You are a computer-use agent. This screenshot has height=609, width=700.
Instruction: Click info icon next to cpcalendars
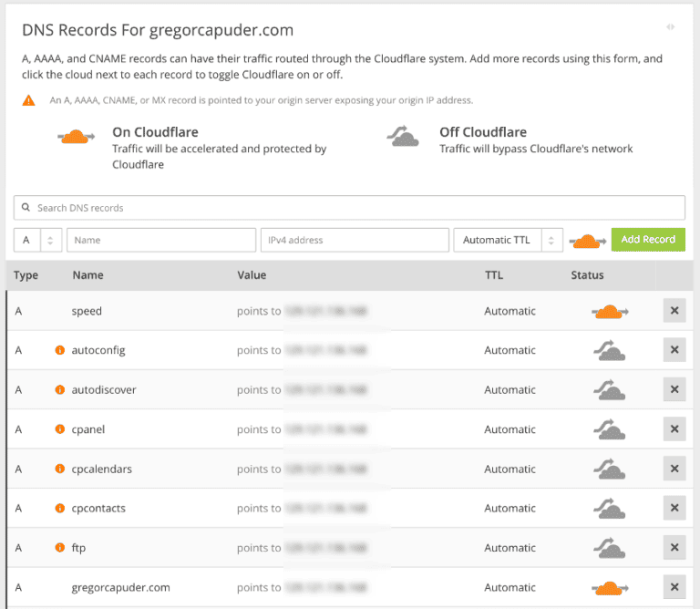tap(60, 469)
